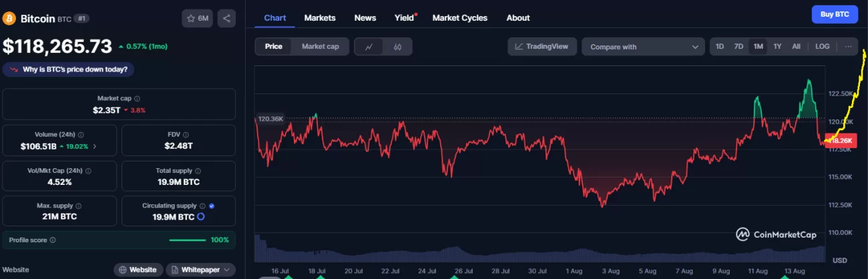Click the 100% profile score text

point(220,240)
